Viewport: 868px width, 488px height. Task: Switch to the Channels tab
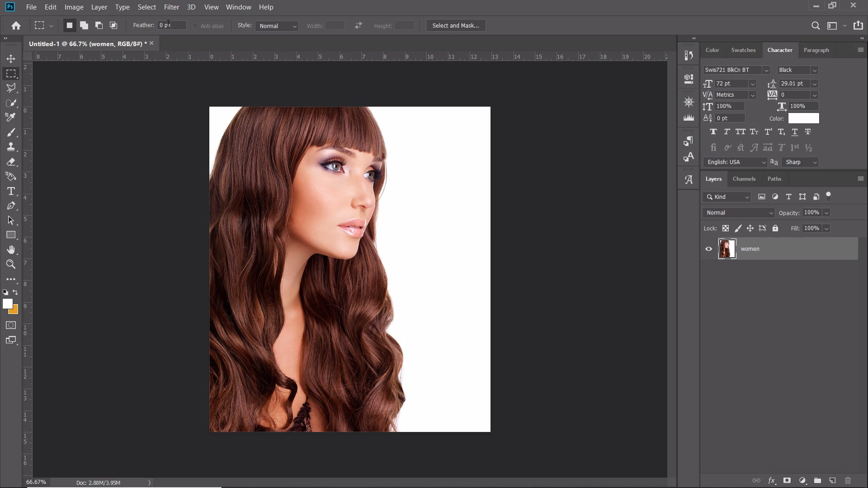(x=744, y=179)
